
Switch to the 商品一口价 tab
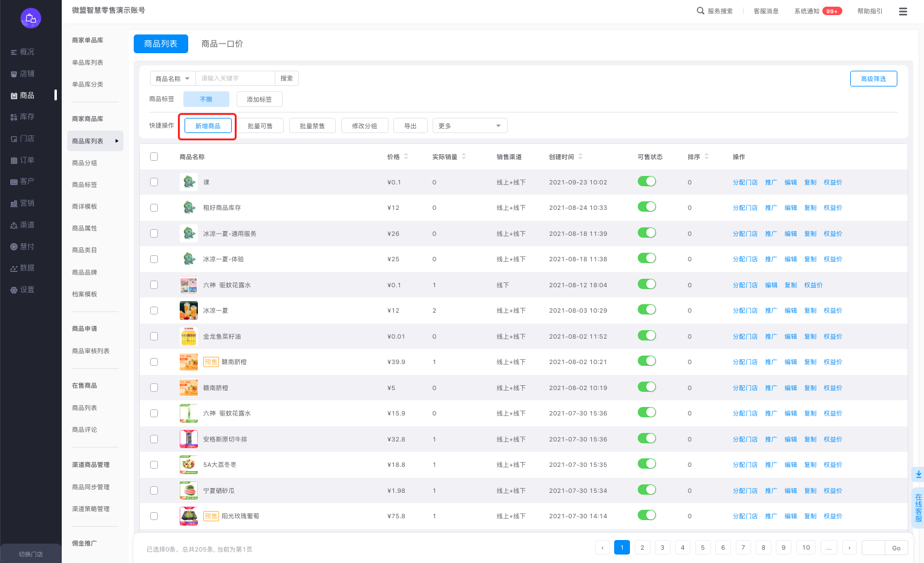click(x=222, y=44)
